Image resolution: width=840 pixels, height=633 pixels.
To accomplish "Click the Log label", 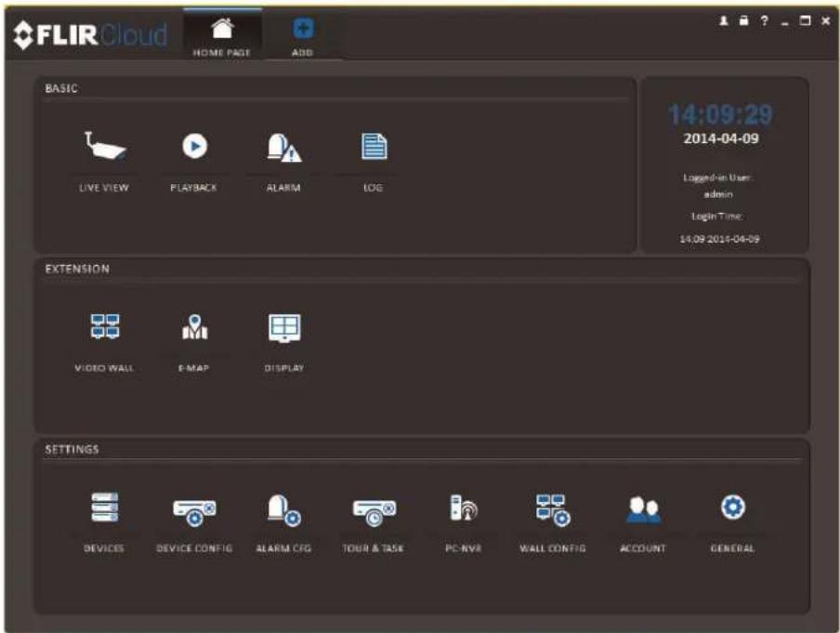I will [374, 188].
